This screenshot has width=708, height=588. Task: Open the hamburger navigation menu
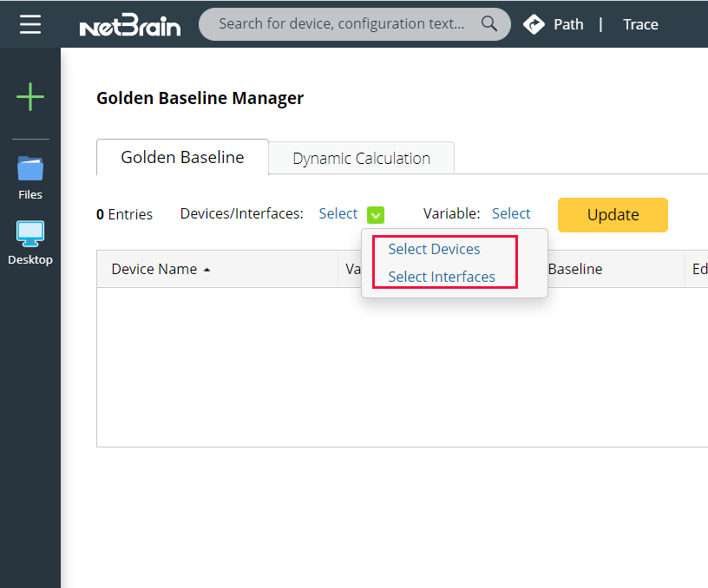(x=30, y=23)
